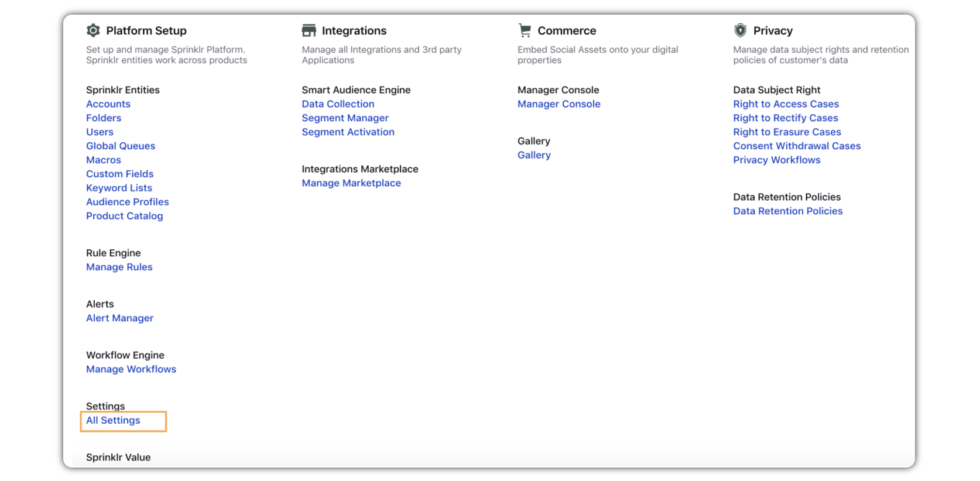Image resolution: width=980 pixels, height=481 pixels.
Task: Open the Accounts link
Action: click(x=108, y=104)
